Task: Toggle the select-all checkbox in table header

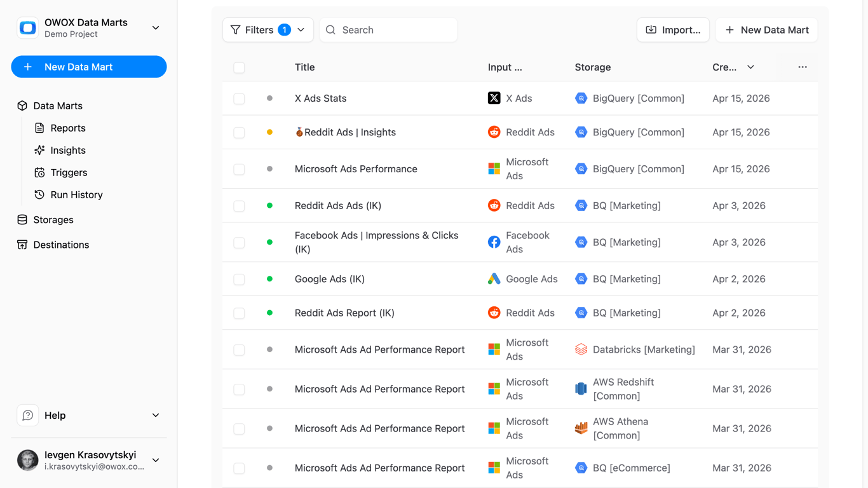Action: pos(239,67)
